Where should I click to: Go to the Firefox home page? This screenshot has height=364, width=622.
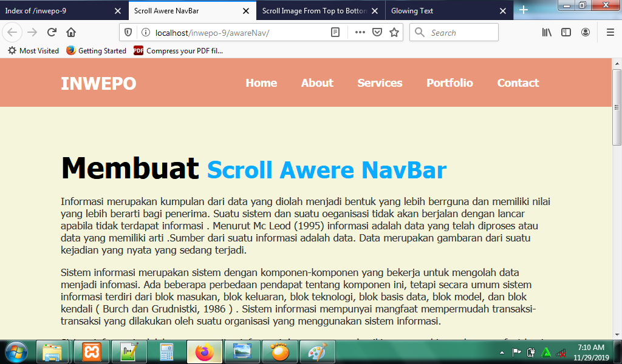[x=71, y=32]
